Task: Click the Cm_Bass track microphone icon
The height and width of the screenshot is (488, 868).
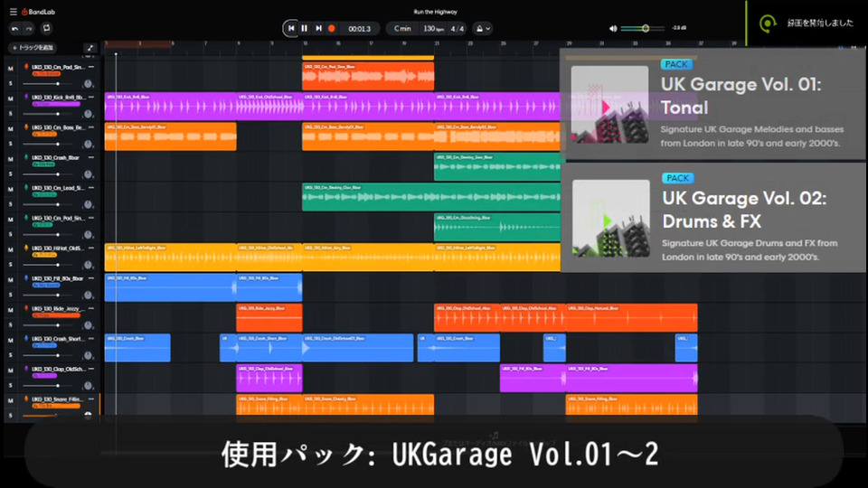Action: [x=26, y=127]
